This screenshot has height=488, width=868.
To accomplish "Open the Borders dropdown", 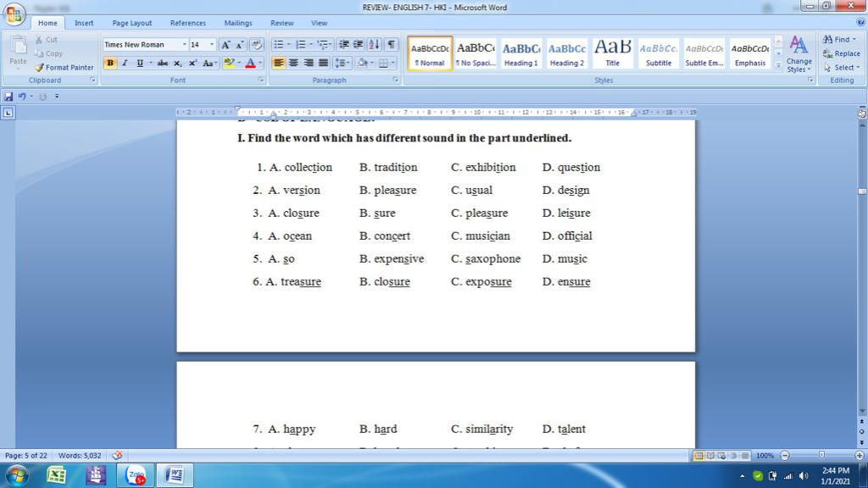I will (393, 63).
